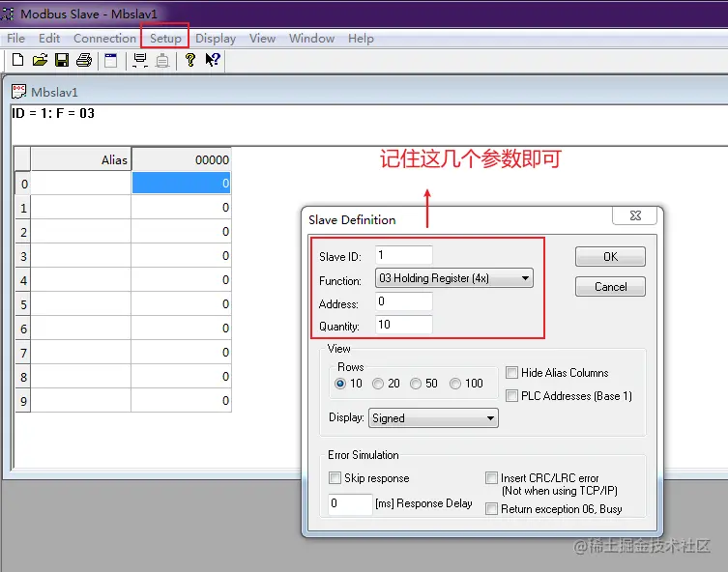Click Cancel in Slave Definition dialog
This screenshot has height=572, width=728.
click(610, 287)
